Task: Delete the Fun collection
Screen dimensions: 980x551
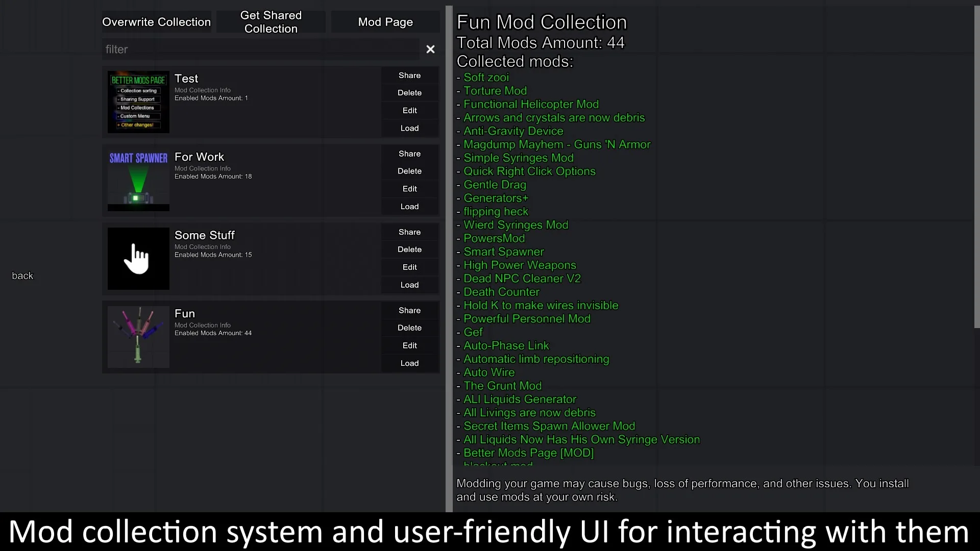Action: pos(410,328)
